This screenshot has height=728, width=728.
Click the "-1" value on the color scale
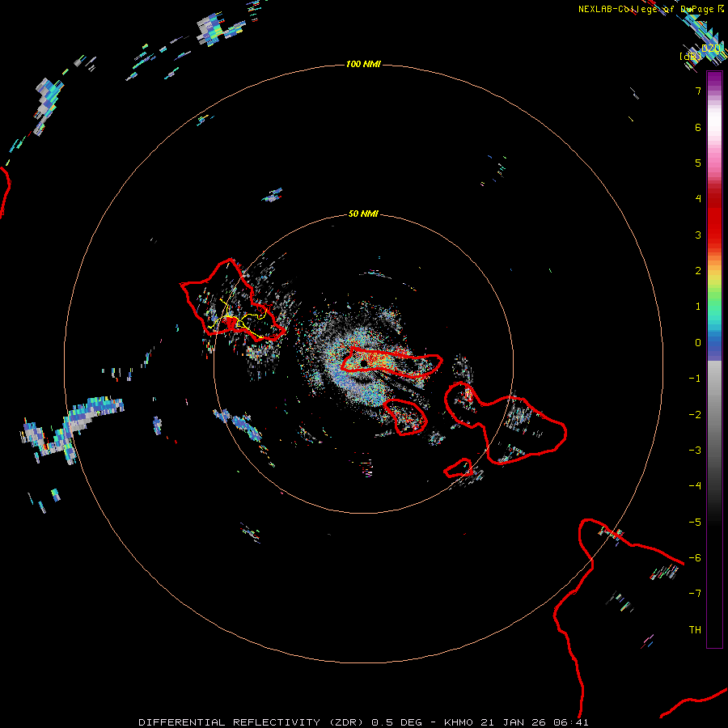point(695,379)
